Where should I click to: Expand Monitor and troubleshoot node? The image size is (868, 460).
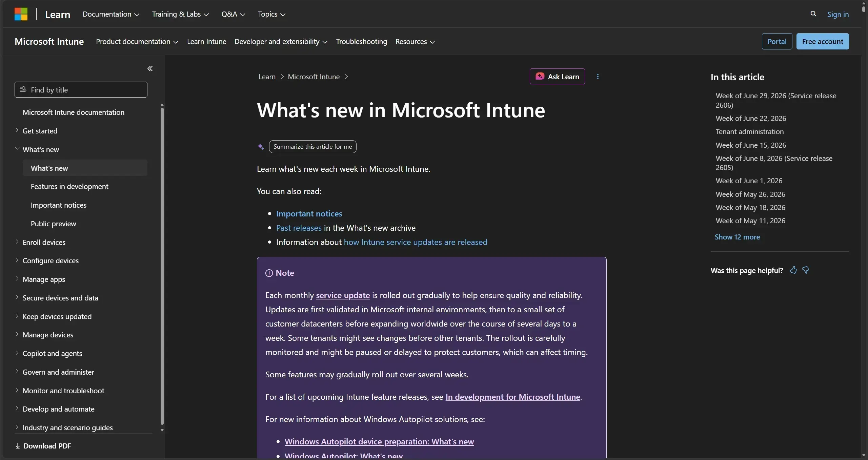tap(17, 390)
